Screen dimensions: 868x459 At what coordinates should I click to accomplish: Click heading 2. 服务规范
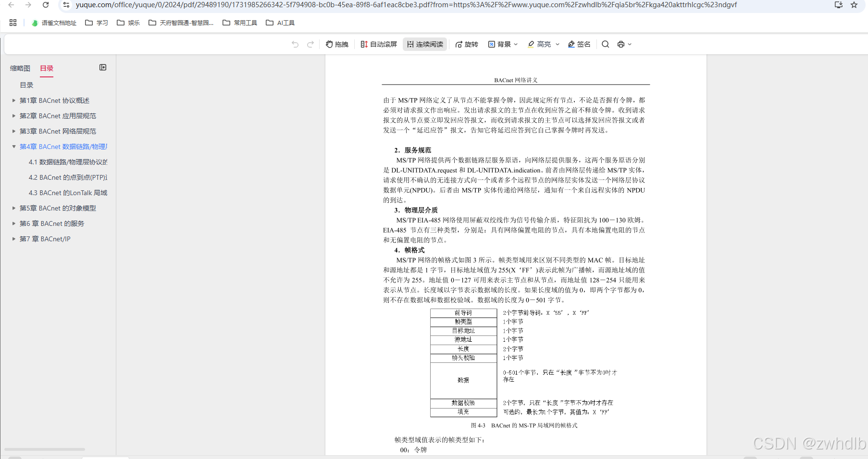(413, 150)
